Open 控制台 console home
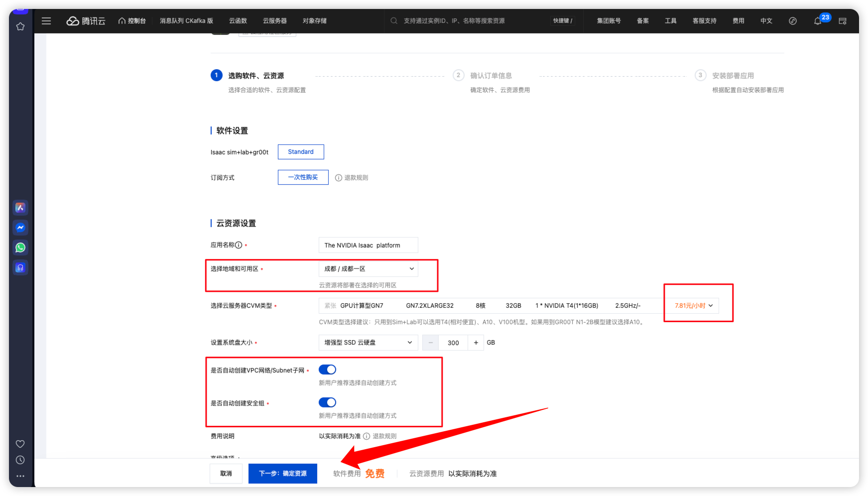The image size is (868, 496). [x=132, y=21]
